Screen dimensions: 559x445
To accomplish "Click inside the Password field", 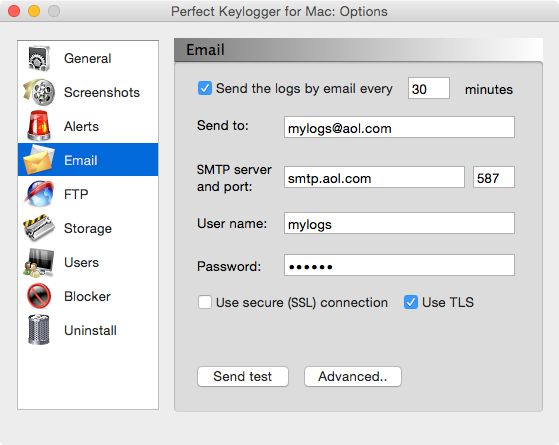I will (x=399, y=265).
